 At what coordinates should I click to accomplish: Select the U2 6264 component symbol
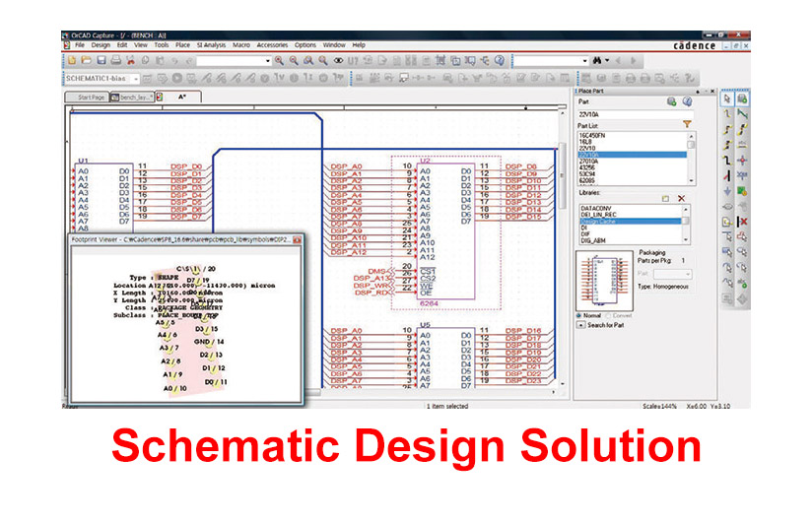(445, 231)
